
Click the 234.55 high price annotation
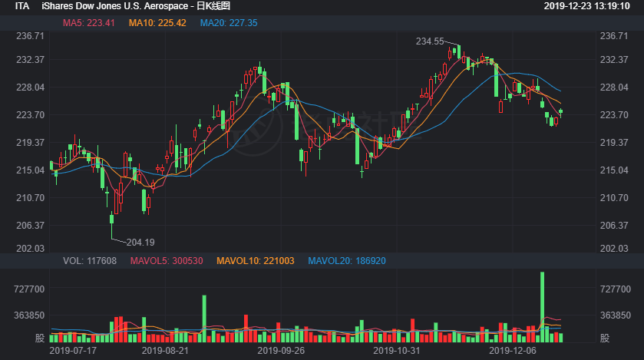coord(430,41)
